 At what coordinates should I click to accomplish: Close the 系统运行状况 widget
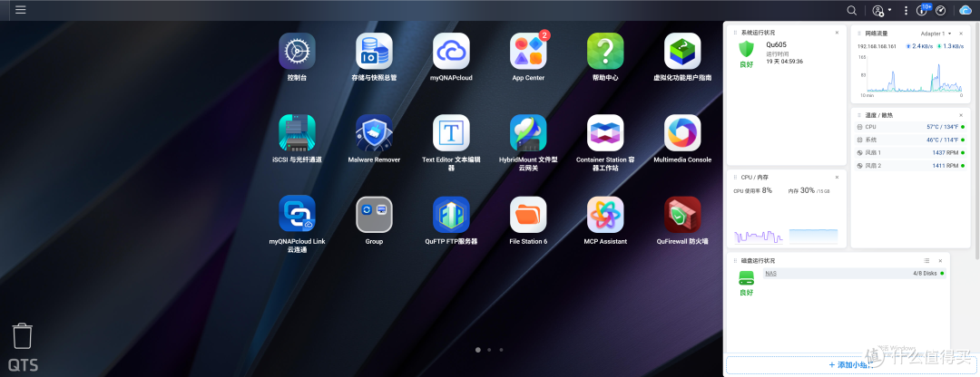837,33
